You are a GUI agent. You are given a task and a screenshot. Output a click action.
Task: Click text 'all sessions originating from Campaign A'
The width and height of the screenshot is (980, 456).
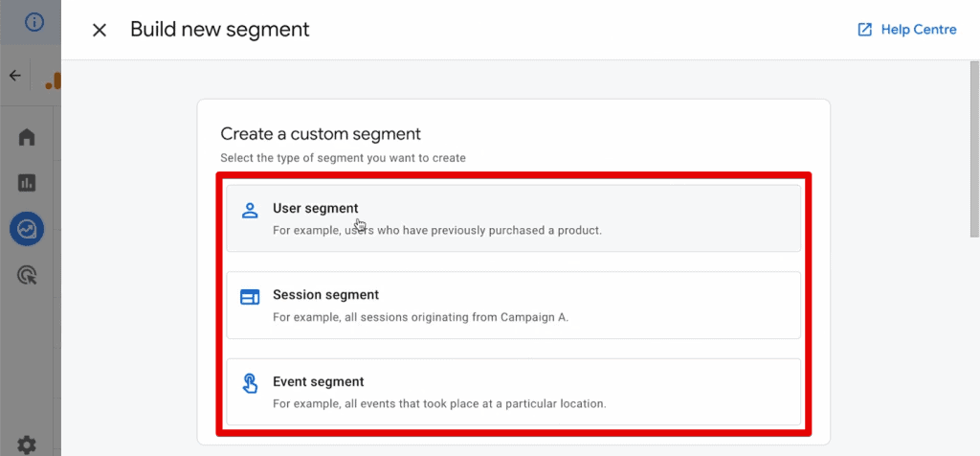[456, 317]
